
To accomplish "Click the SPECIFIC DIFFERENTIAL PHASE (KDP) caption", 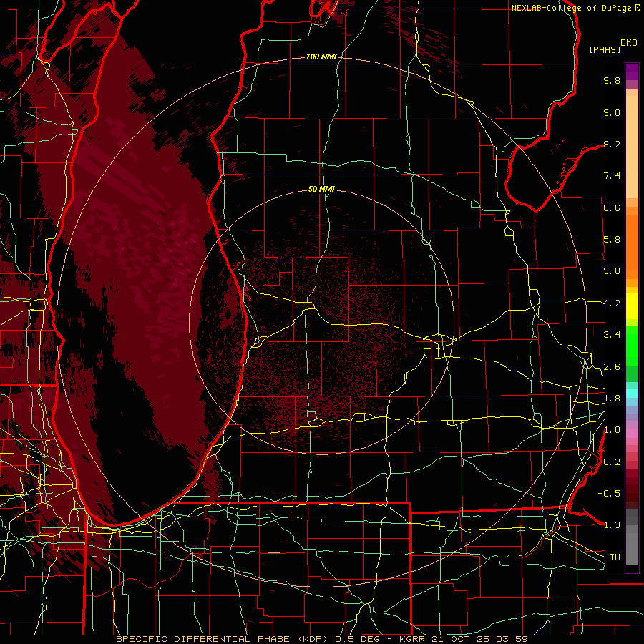I will point(223,639).
